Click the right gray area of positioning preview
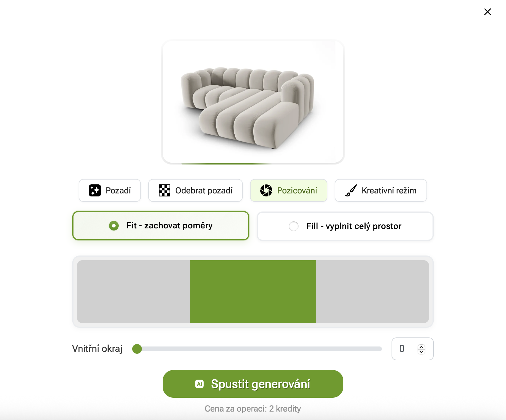Image resolution: width=506 pixels, height=420 pixels. pos(372,292)
